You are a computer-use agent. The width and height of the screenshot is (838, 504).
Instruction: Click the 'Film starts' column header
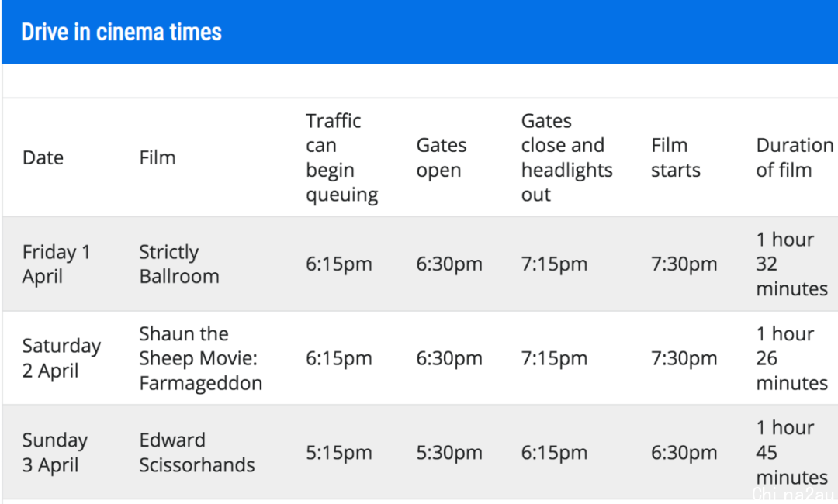point(676,158)
